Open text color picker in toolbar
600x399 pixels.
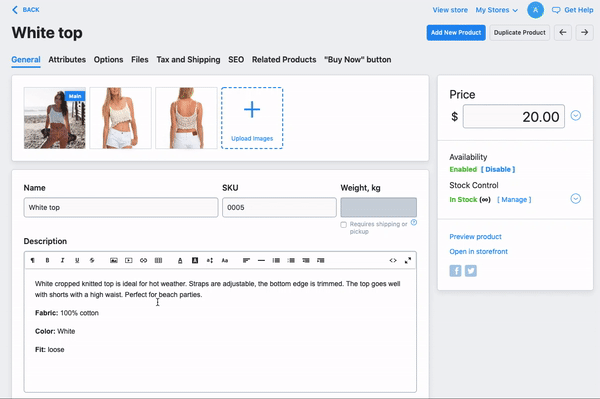[x=180, y=261]
